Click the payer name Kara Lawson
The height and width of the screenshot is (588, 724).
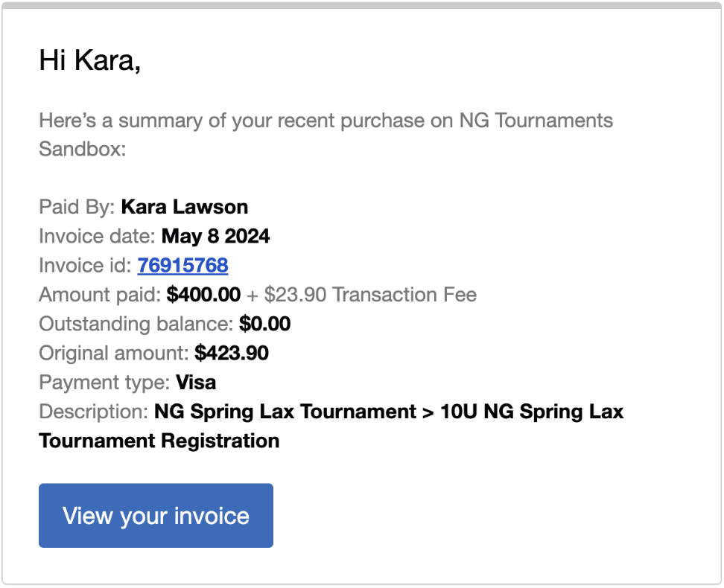[185, 207]
